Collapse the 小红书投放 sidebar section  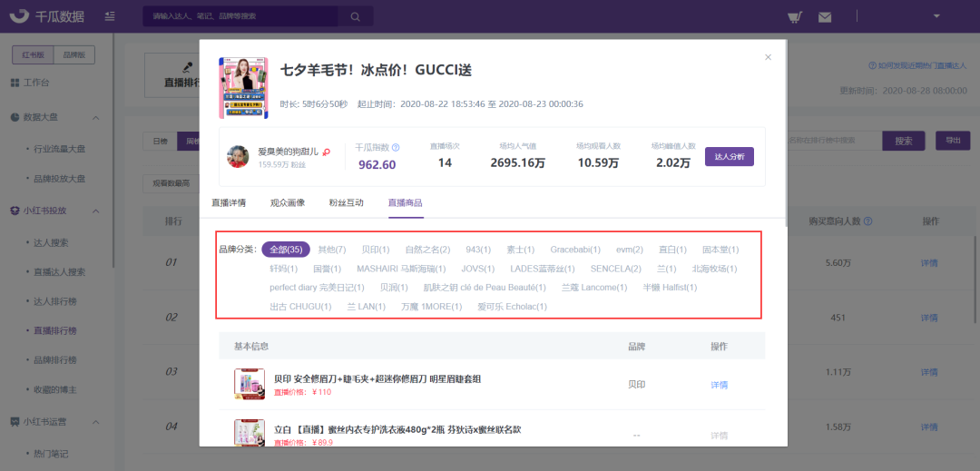(95, 211)
